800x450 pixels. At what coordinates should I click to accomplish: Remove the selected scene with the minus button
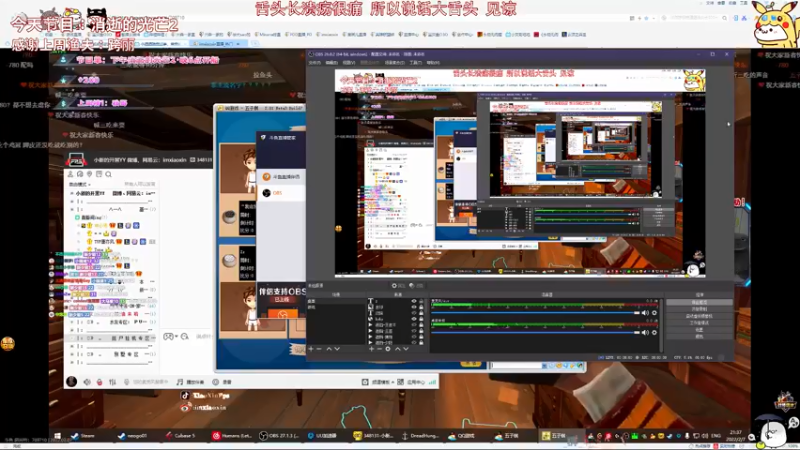[x=319, y=349]
